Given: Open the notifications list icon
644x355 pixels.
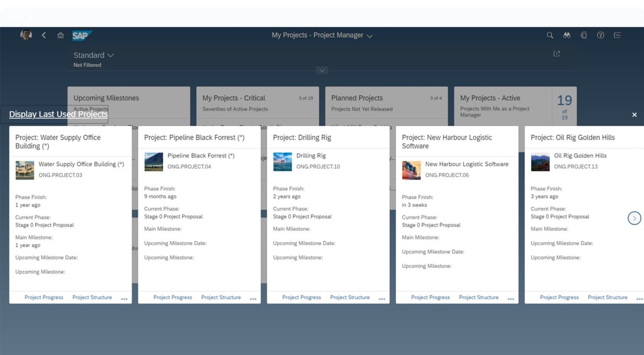Looking at the screenshot, I should click(617, 35).
